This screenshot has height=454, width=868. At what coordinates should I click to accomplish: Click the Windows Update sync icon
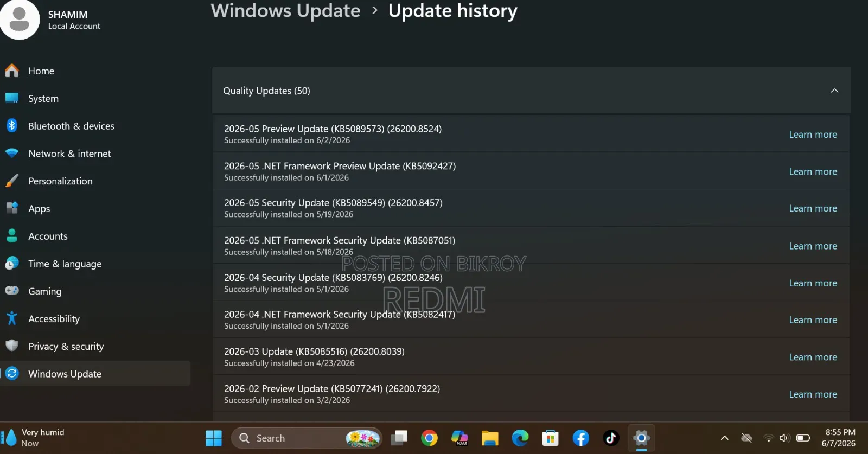pos(12,374)
